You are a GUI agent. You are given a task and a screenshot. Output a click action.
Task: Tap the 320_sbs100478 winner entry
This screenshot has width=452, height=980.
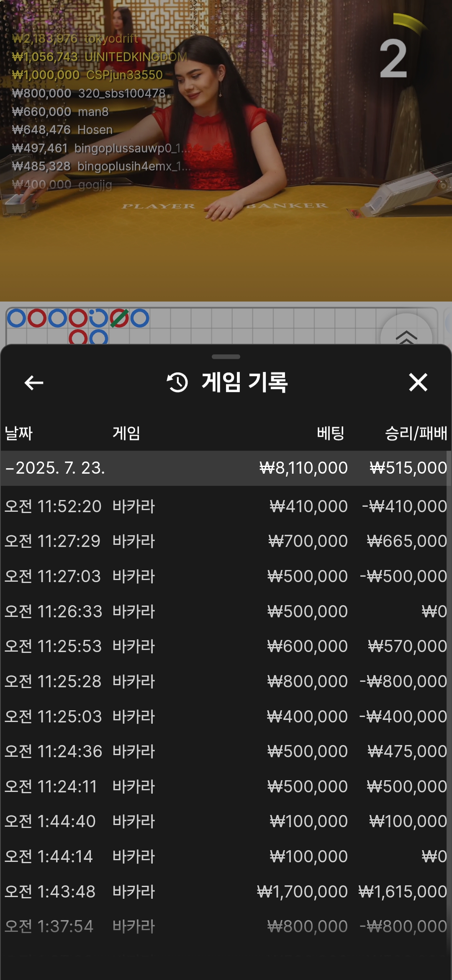tap(89, 93)
